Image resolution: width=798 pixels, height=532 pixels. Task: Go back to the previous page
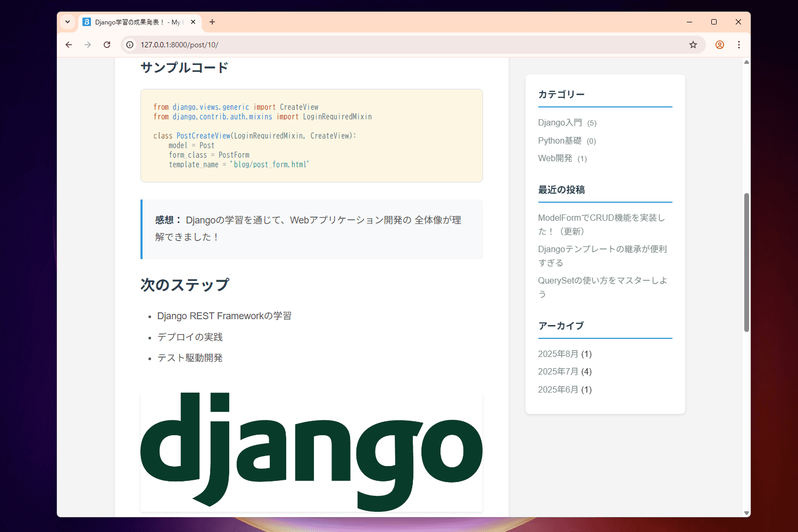(x=69, y=45)
